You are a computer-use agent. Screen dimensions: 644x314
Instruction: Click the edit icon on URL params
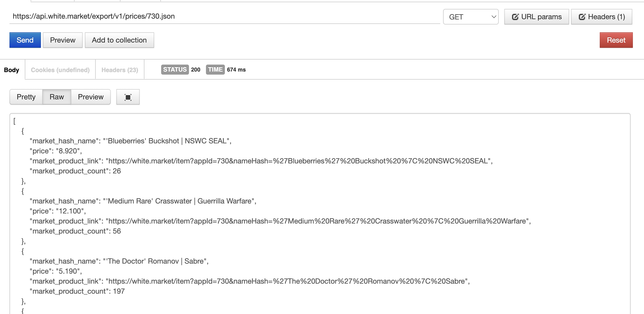coord(515,17)
